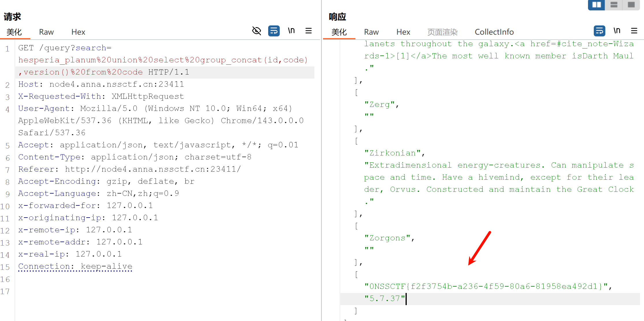Toggle word wrap icon in request panel
This screenshot has width=644, height=321.
274,31
